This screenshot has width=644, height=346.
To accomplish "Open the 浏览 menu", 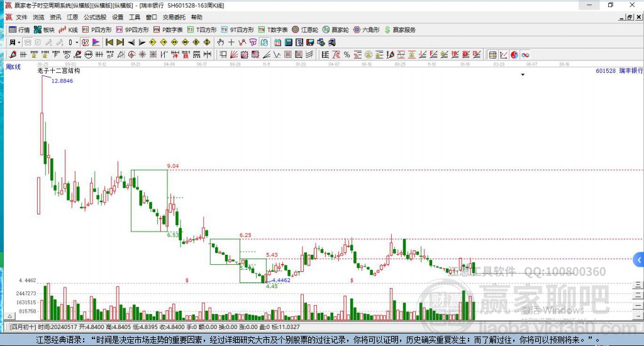I will point(38,17).
